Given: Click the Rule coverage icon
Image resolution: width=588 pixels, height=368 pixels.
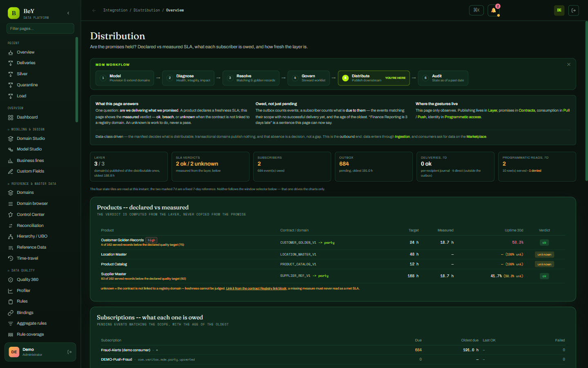Looking at the screenshot, I should pyautogui.click(x=11, y=334).
